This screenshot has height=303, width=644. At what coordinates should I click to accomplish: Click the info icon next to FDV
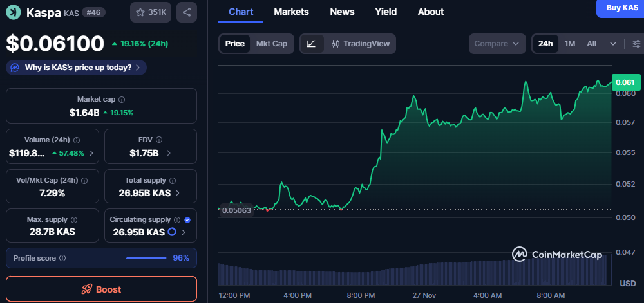pos(159,140)
